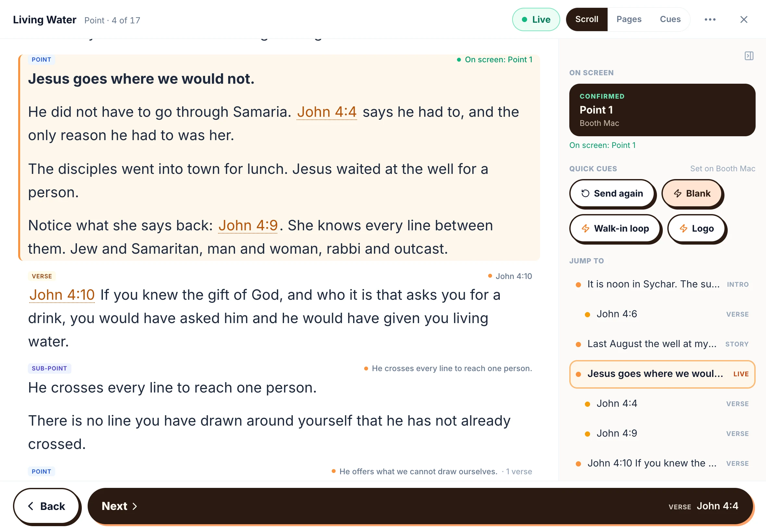Viewport: 766px width, 532px height.
Task: Close the Living Water presenter view
Action: (x=744, y=19)
